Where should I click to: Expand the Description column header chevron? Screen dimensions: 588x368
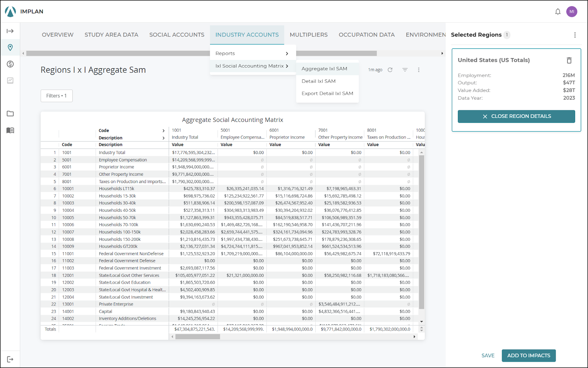(x=164, y=138)
